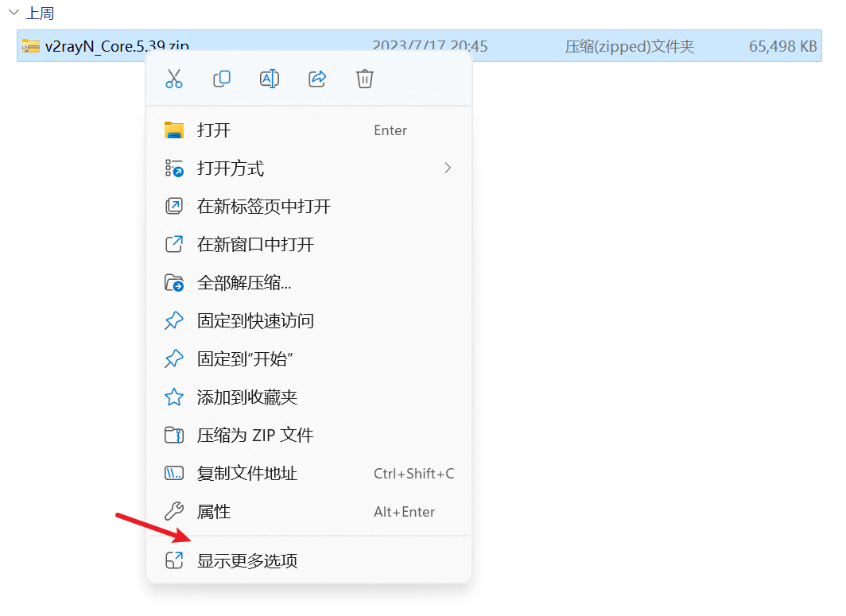Click 显示更多选项 at menu bottom
Screen dimensions: 846x616
309,561
